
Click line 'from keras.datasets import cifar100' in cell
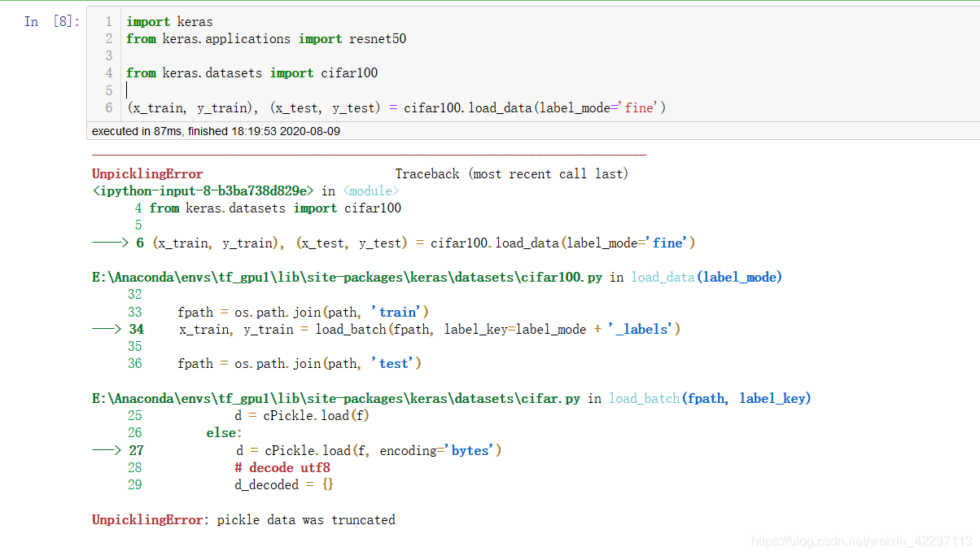(252, 73)
